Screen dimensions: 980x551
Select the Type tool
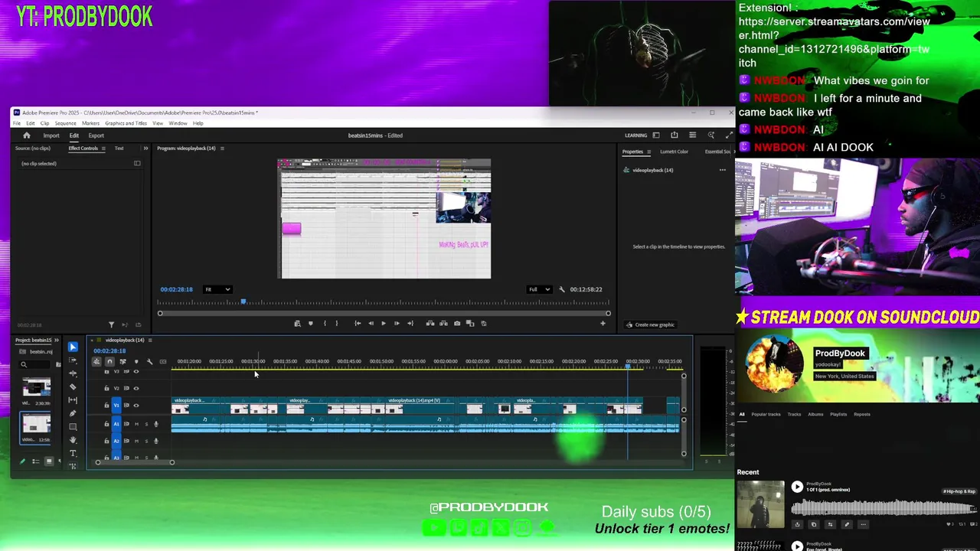(73, 453)
